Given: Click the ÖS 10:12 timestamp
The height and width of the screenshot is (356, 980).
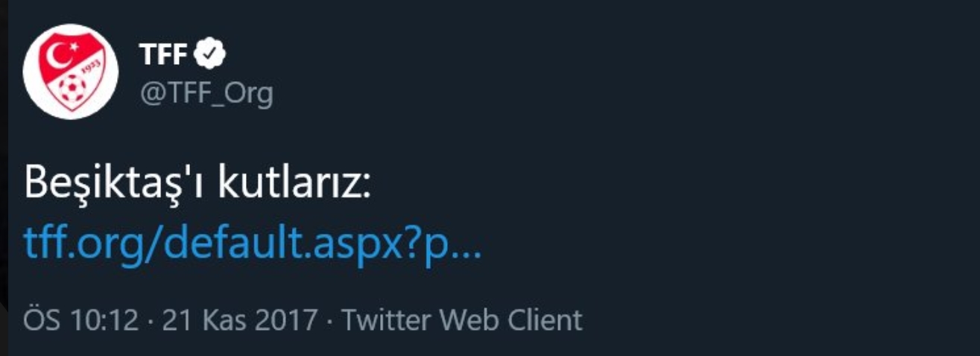Looking at the screenshot, I should pos(81,321).
